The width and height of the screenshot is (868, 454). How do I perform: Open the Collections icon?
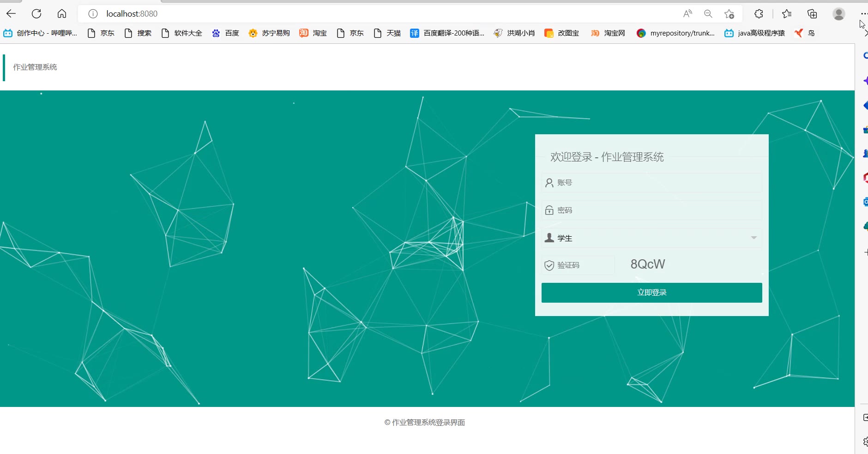click(812, 14)
